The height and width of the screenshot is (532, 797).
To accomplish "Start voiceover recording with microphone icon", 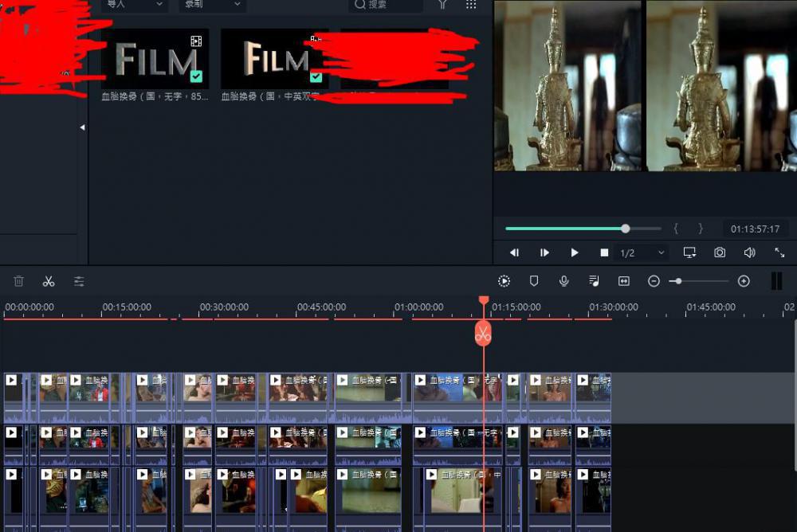I will point(563,281).
